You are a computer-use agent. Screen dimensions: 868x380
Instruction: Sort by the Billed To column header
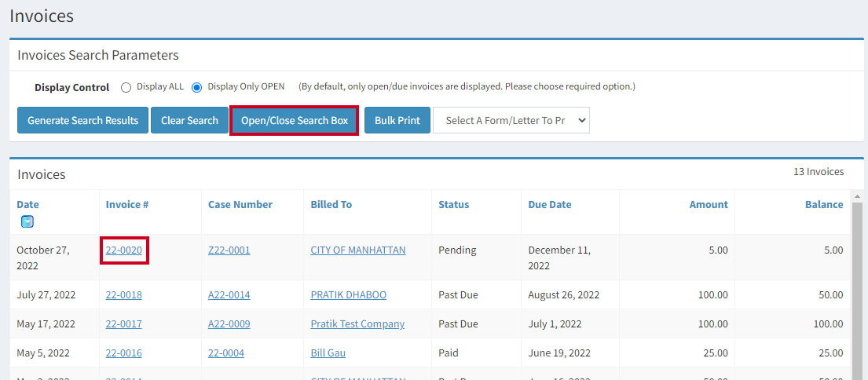click(331, 204)
